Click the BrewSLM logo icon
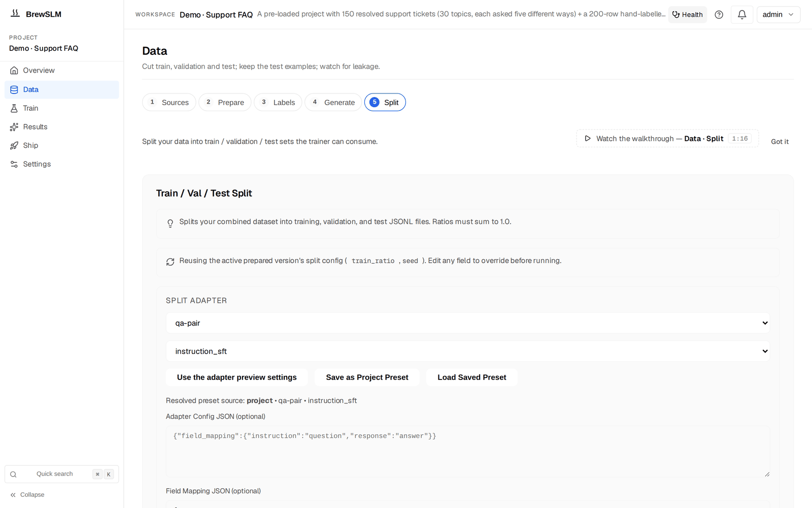This screenshot has height=508, width=812. coord(15,13)
